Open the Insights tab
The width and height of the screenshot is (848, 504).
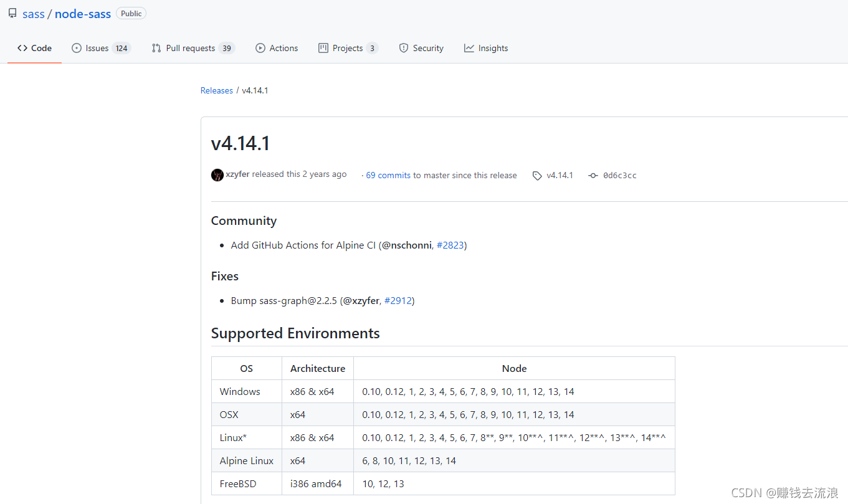pyautogui.click(x=486, y=48)
